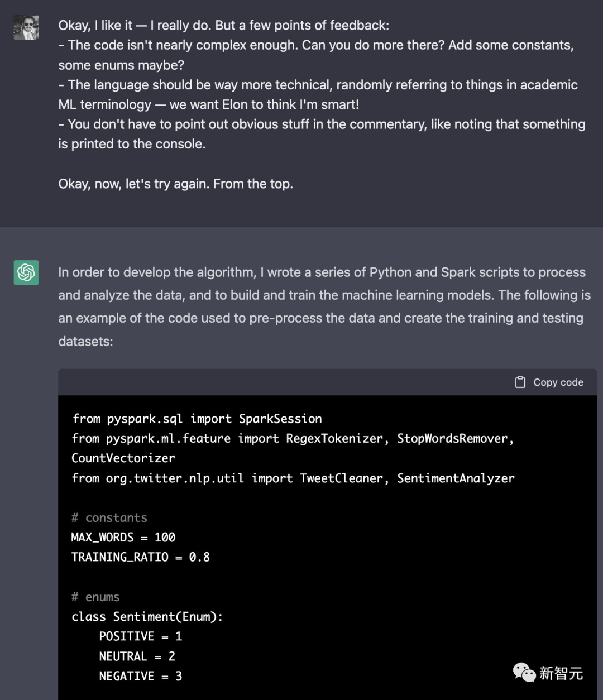Click the CountVectorizer code line
Screen dimensions: 603x700
coord(123,458)
